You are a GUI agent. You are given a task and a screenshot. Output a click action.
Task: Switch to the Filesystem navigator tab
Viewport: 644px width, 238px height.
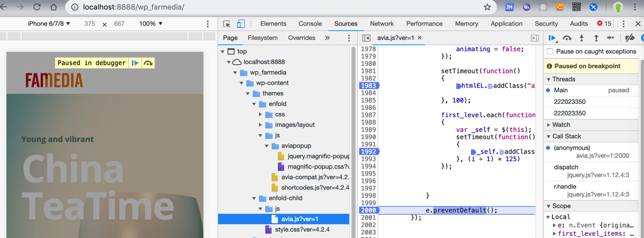(x=263, y=38)
